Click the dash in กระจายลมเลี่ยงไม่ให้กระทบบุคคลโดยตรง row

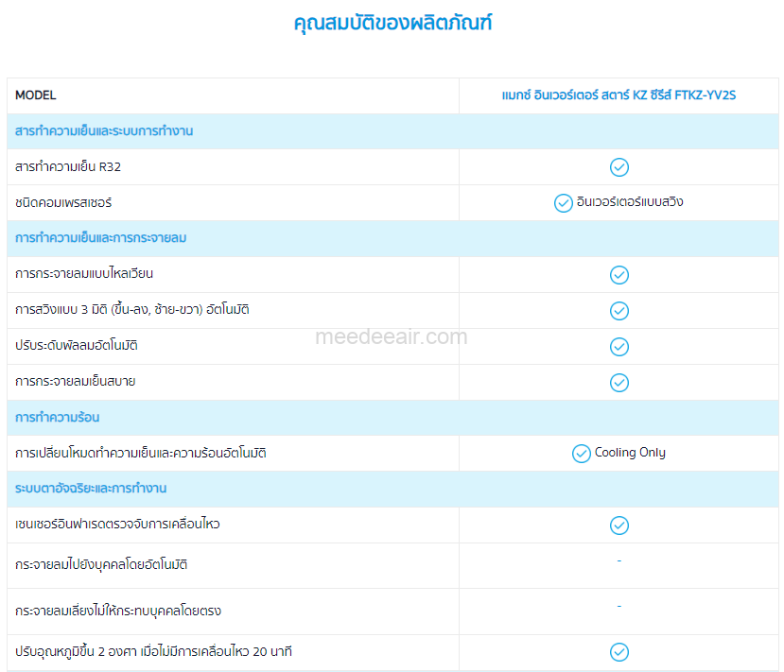click(x=618, y=607)
